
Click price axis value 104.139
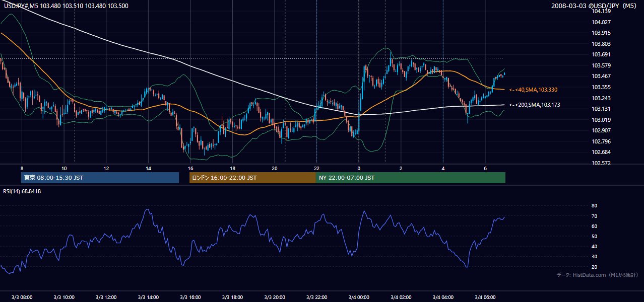[x=602, y=11]
